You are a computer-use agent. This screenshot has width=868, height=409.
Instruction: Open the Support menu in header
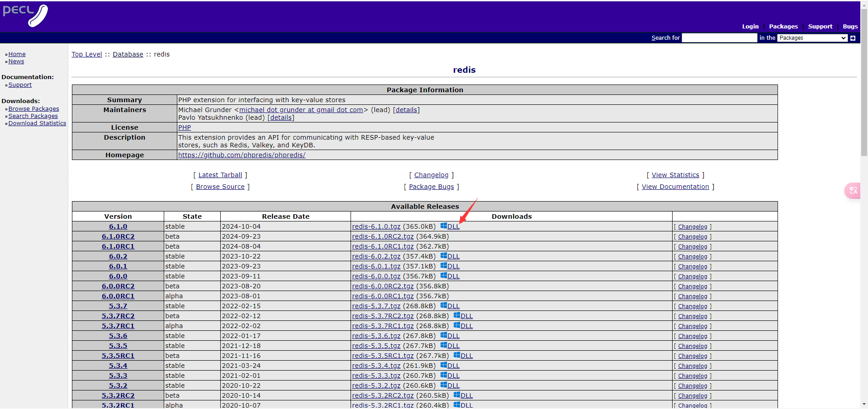pos(820,27)
